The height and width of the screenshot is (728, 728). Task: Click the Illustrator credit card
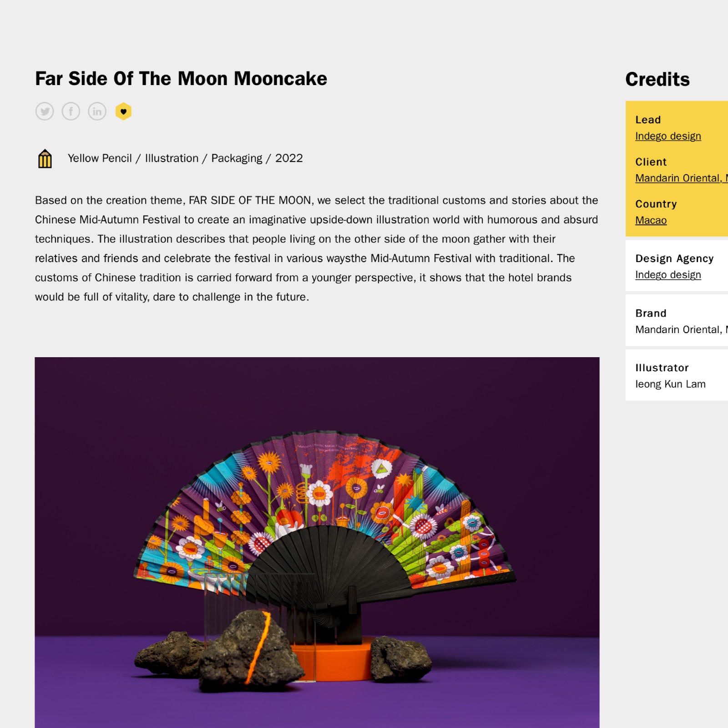point(677,375)
